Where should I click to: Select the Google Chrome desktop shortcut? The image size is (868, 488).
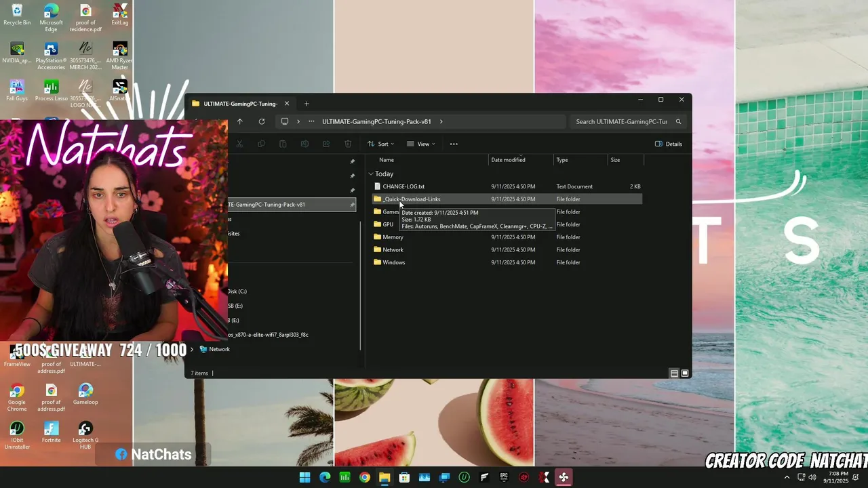[x=17, y=398]
